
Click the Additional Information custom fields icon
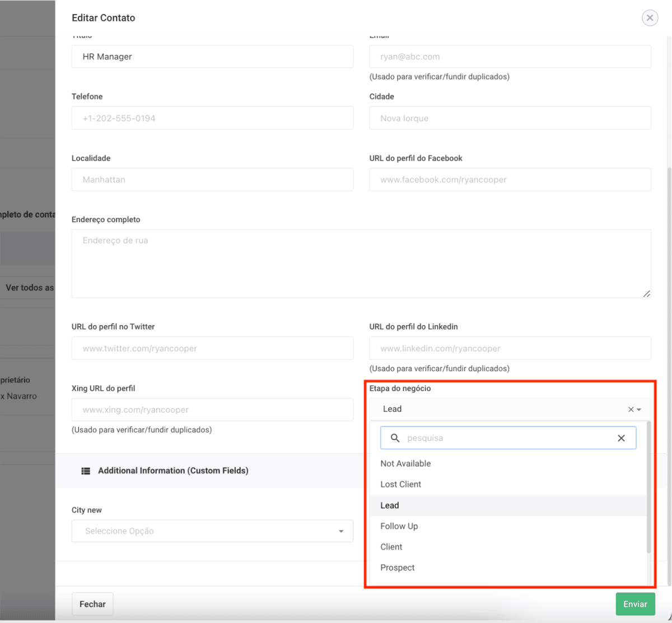tap(86, 471)
